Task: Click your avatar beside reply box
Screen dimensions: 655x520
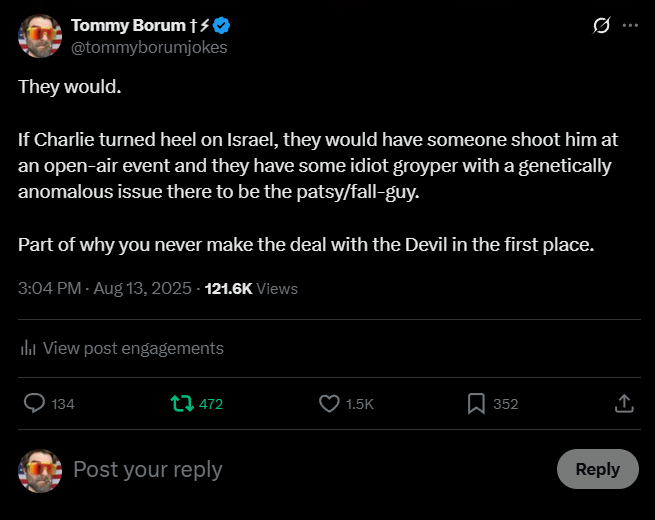Action: click(x=40, y=469)
